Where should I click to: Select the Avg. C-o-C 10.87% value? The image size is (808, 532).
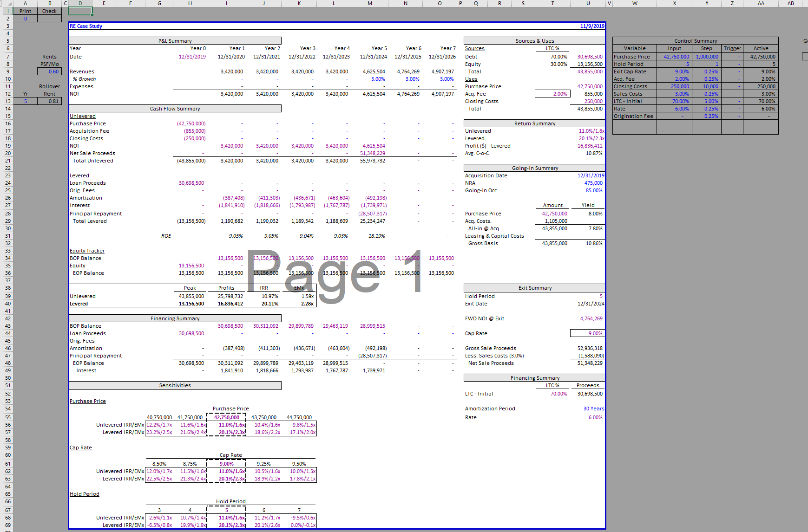click(594, 153)
